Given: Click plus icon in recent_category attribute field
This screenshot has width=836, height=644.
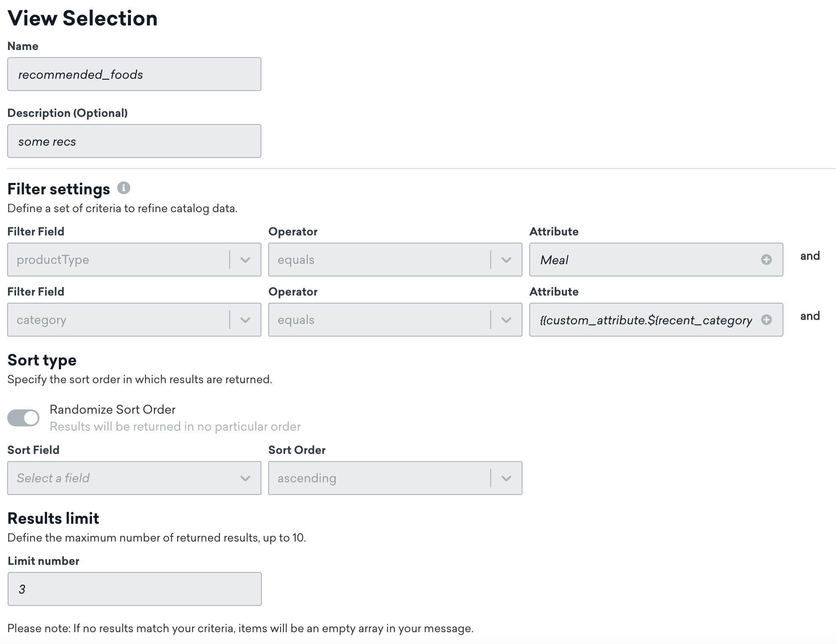Looking at the screenshot, I should (766, 320).
